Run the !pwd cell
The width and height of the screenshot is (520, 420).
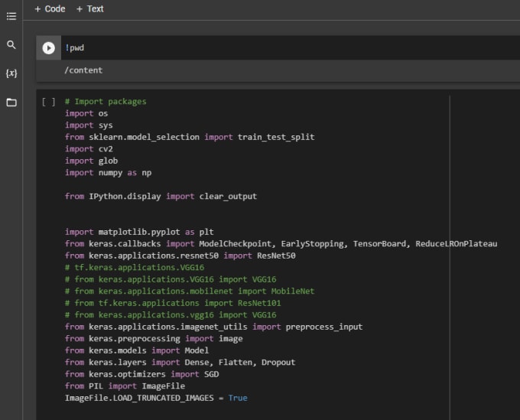pyautogui.click(x=48, y=48)
